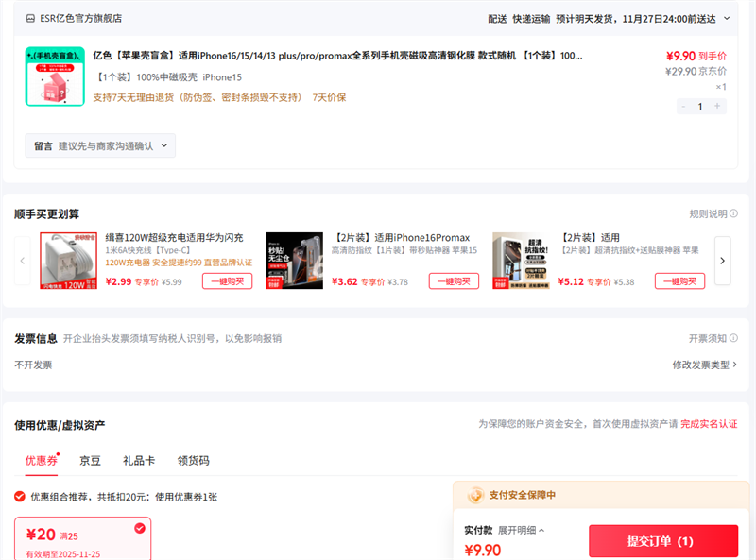Open the 修改发票类型 link
The image size is (756, 560).
(x=704, y=365)
